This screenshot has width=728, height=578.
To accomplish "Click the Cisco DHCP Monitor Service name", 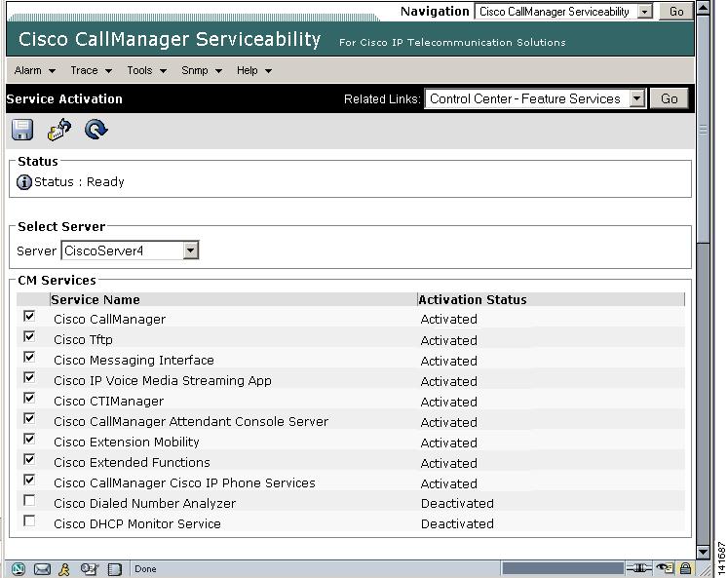I will click(x=137, y=523).
